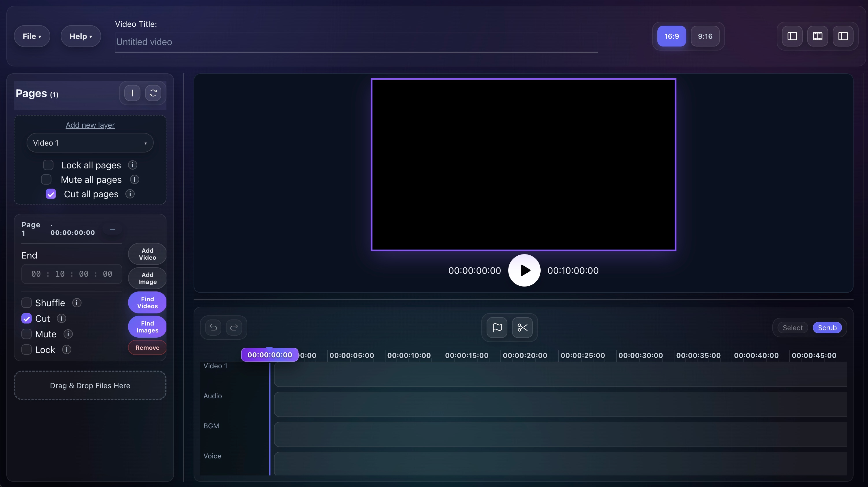Open Lock info icon in Page 1
Viewport: 868px width, 487px height.
point(67,350)
